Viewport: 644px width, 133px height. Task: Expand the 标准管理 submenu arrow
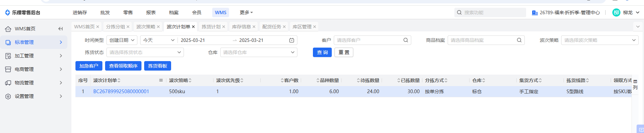[x=61, y=42]
